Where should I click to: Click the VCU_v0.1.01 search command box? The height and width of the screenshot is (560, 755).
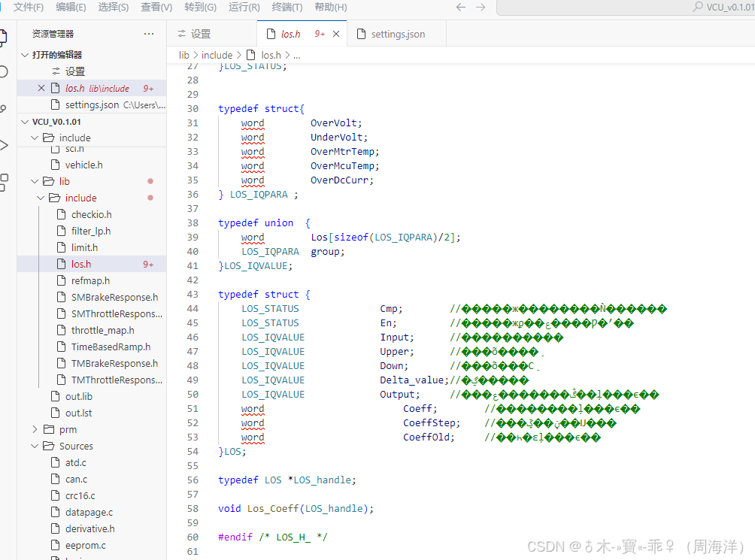(626, 8)
